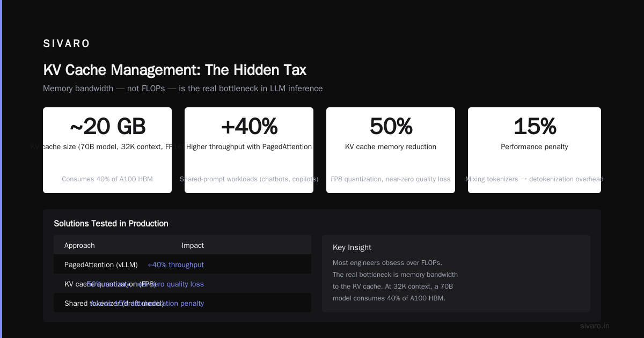This screenshot has height=338, width=644.
Task: Open the sivaro.in footer link
Action: pyautogui.click(x=595, y=326)
